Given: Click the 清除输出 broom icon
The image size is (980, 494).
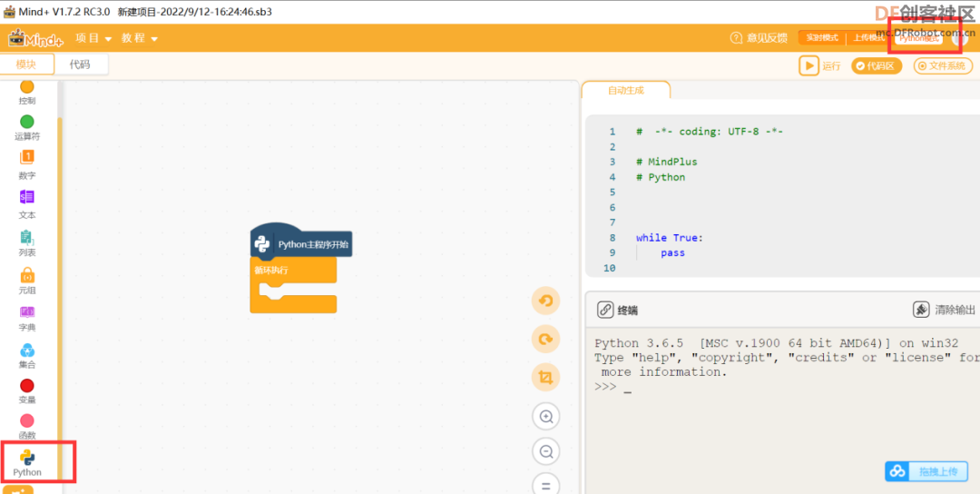Looking at the screenshot, I should [x=921, y=310].
